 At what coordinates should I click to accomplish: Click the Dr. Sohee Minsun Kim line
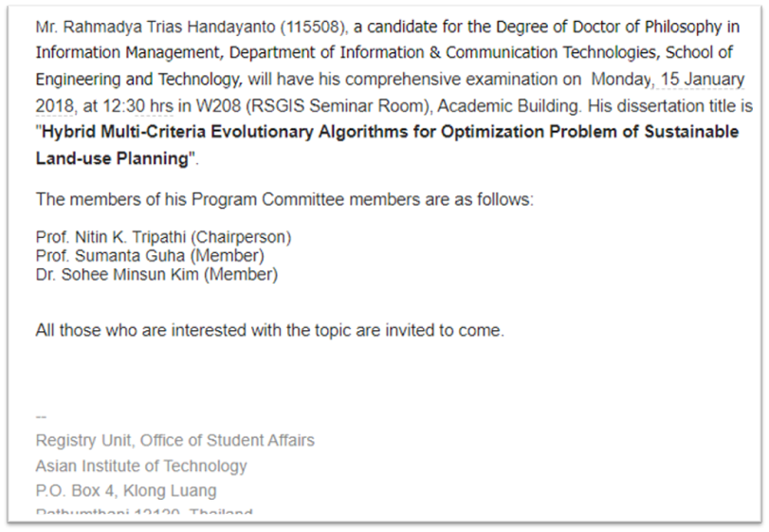156,275
